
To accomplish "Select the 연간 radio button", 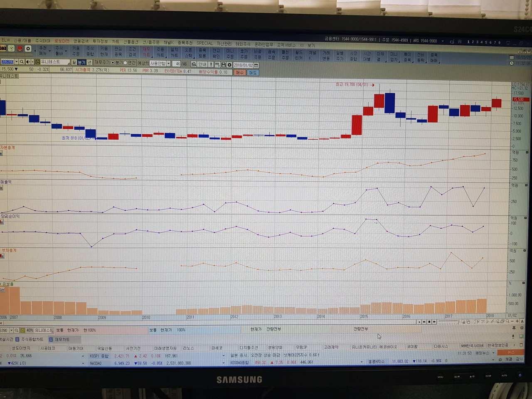I will 126,63.
